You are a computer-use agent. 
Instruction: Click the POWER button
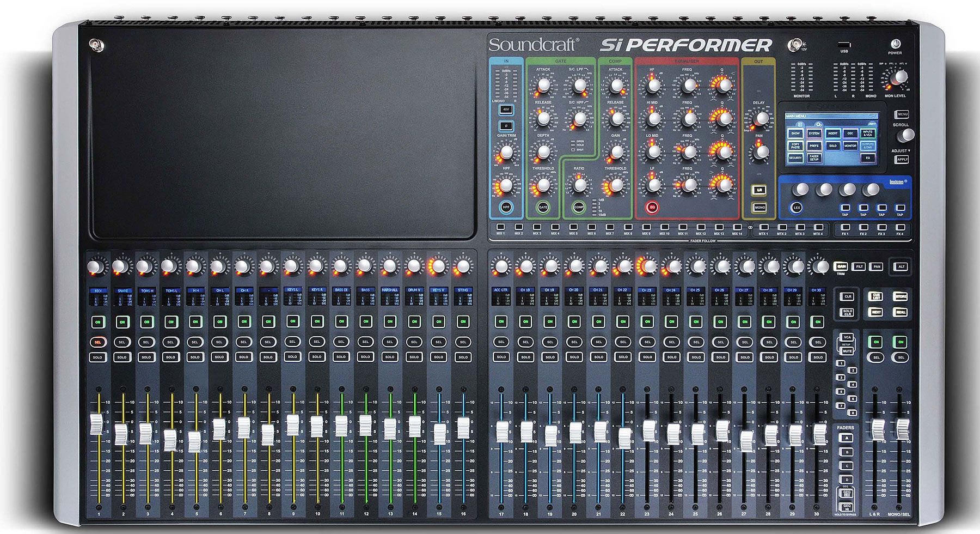tap(895, 44)
